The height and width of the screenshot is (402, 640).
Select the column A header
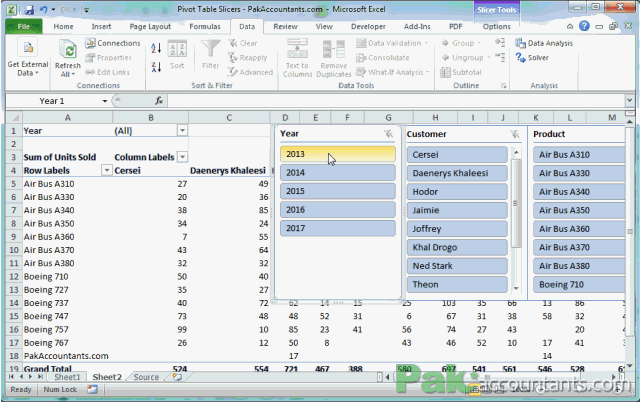pyautogui.click(x=67, y=118)
